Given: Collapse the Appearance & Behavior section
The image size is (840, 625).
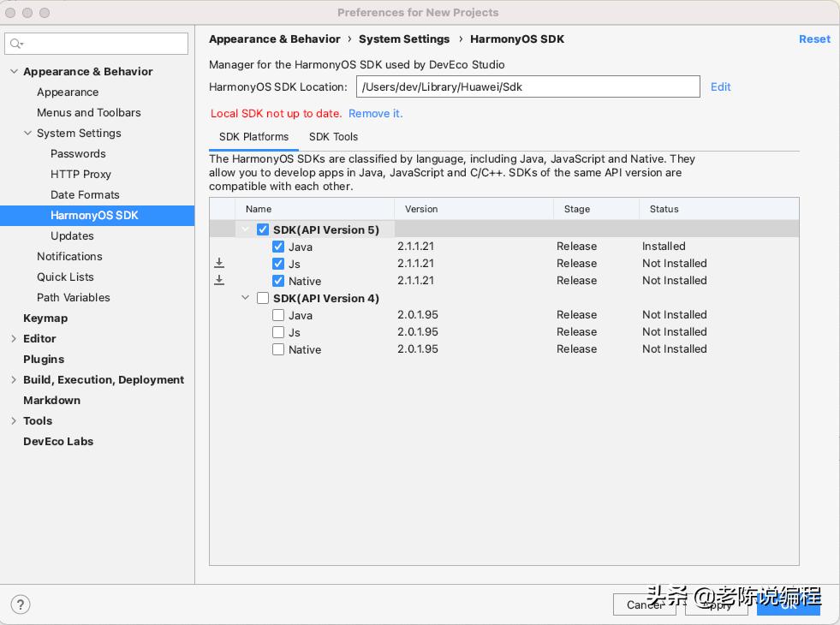Looking at the screenshot, I should click(14, 72).
